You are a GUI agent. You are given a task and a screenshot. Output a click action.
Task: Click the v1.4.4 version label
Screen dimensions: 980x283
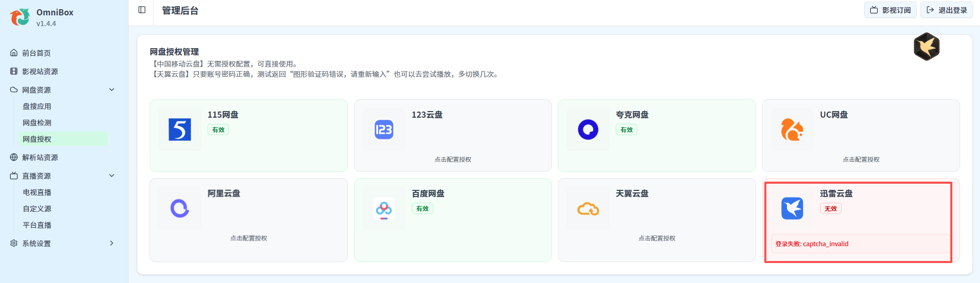coord(46,24)
